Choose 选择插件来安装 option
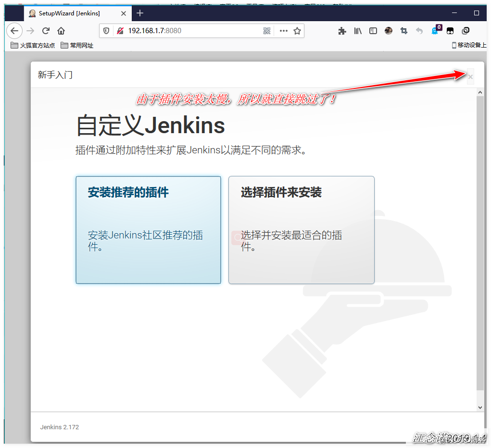 (x=301, y=230)
